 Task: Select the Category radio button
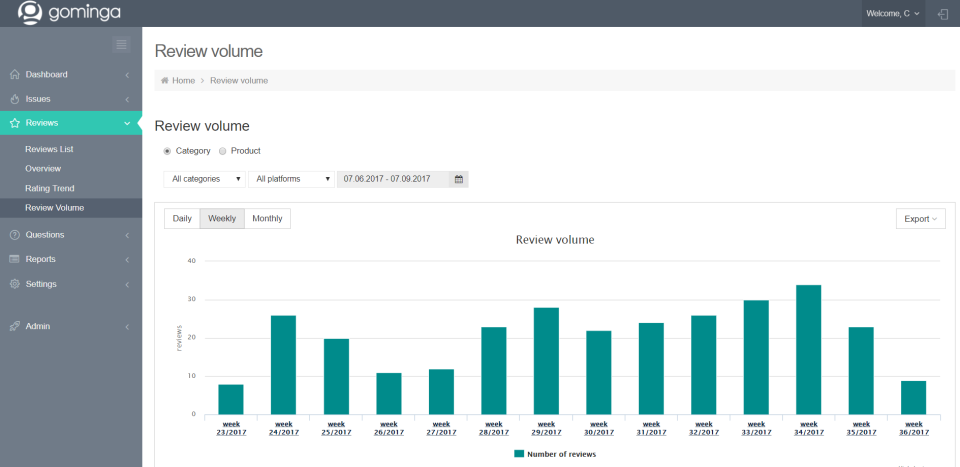click(167, 151)
